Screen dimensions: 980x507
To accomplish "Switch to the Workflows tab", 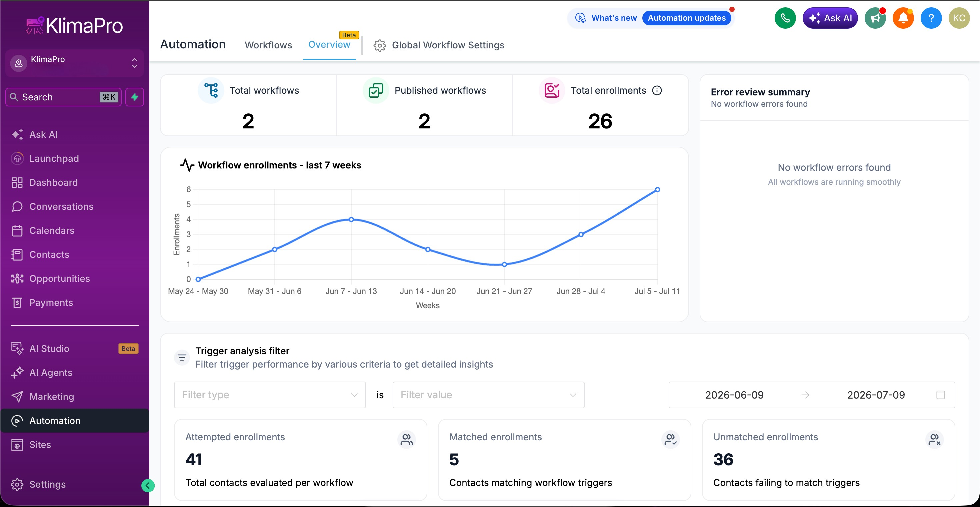I will click(x=268, y=45).
